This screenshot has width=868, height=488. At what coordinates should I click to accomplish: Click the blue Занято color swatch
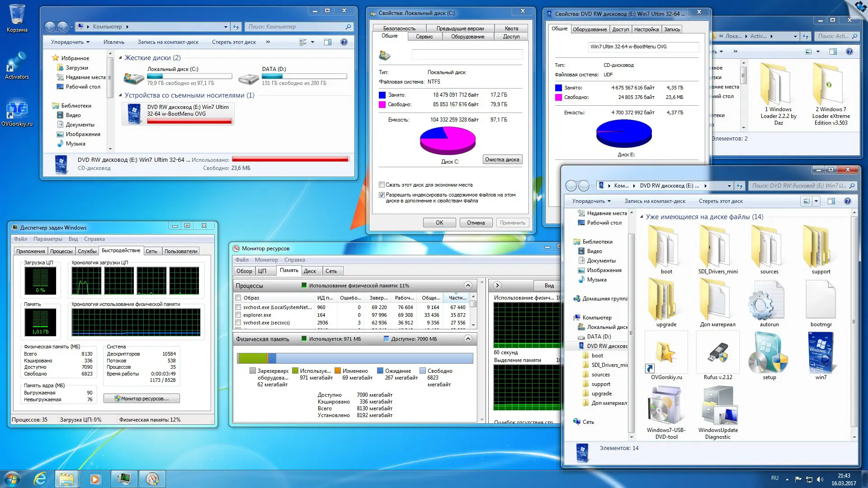pyautogui.click(x=382, y=95)
